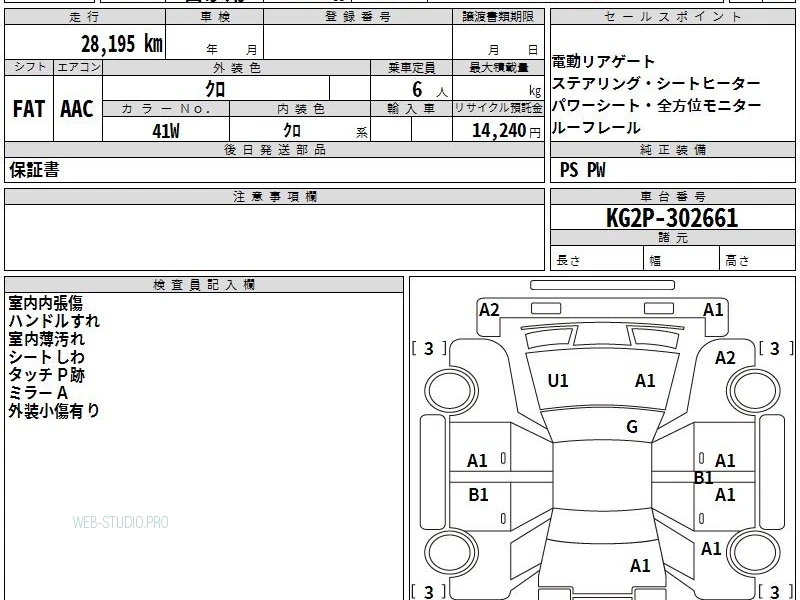Image resolution: width=800 pixels, height=600 pixels.
Task: Click the 最大積載量 header
Action: [x=498, y=67]
